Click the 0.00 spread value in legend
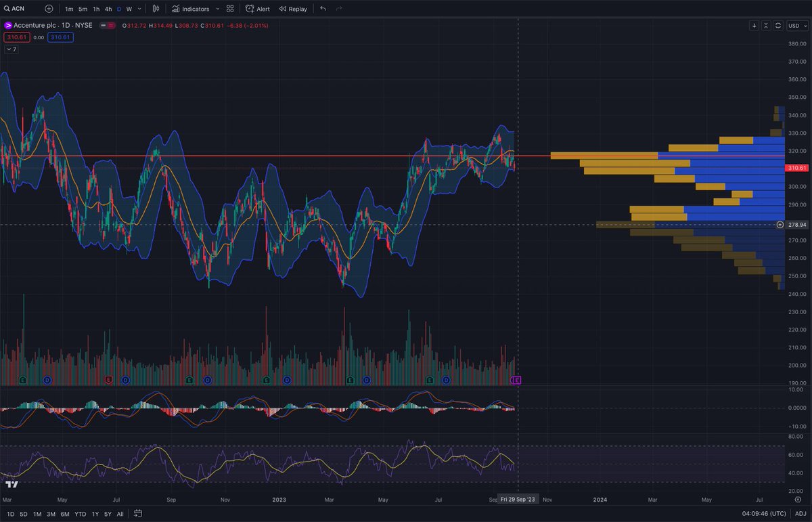This screenshot has height=522, width=812. (38, 37)
